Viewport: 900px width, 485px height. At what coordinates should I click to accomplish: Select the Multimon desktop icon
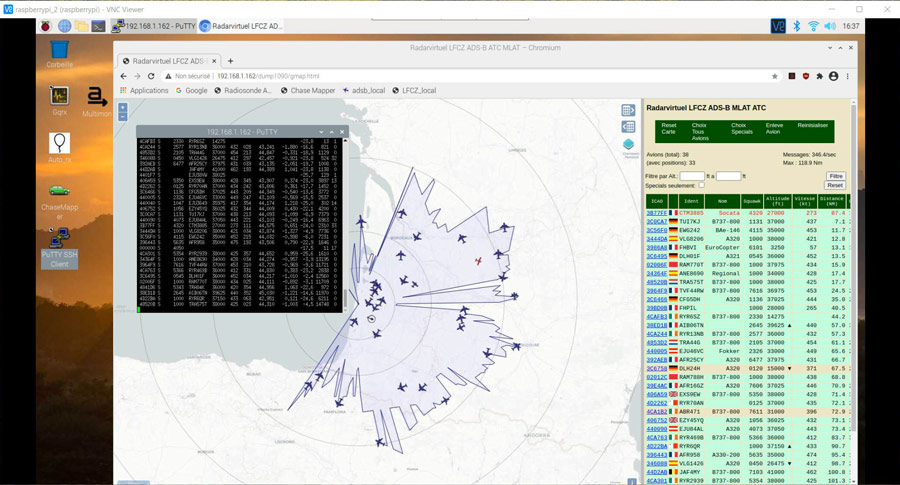[x=97, y=102]
